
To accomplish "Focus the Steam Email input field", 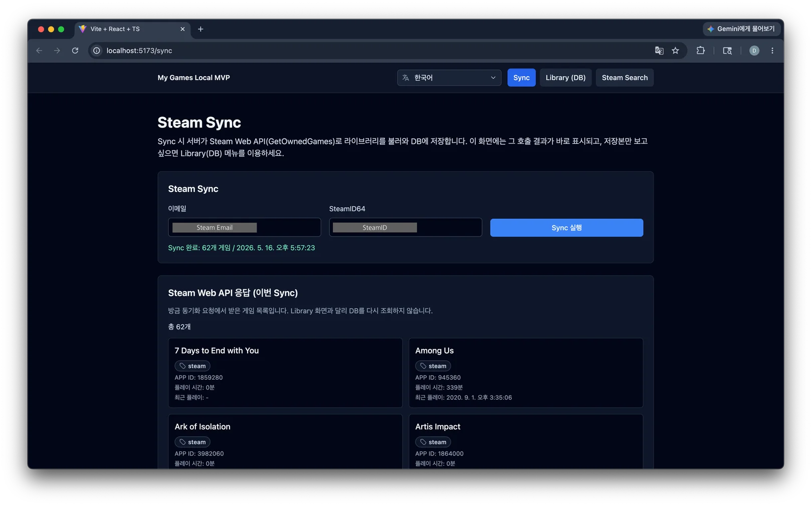I will (x=245, y=228).
